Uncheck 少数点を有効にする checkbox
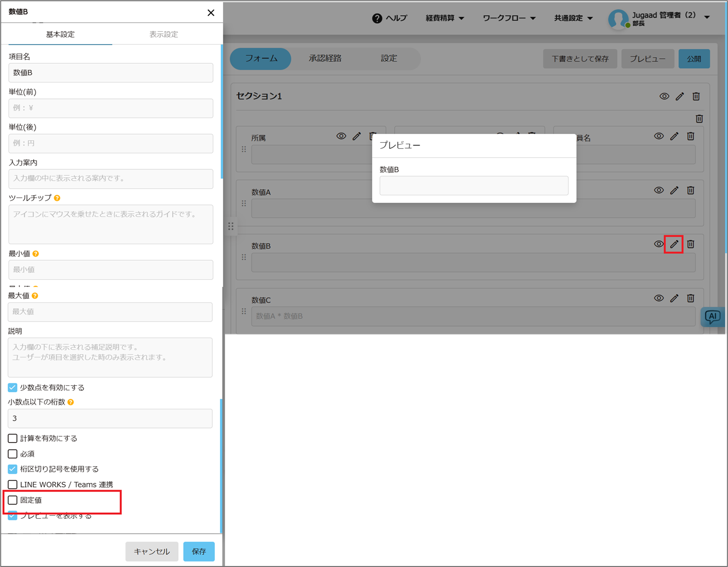Image resolution: width=728 pixels, height=567 pixels. click(13, 388)
